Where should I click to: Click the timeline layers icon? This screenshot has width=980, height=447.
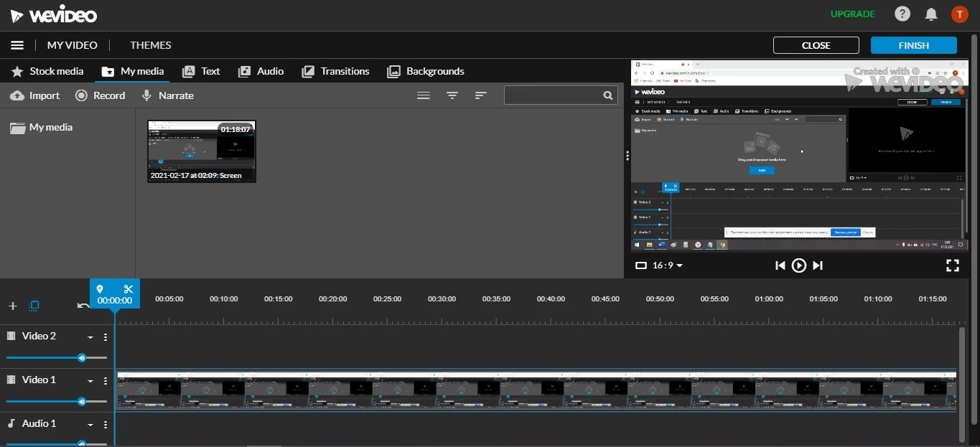(34, 306)
